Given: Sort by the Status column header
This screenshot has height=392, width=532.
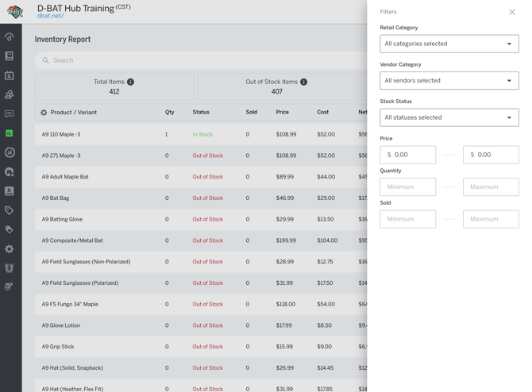Looking at the screenshot, I should click(201, 113).
